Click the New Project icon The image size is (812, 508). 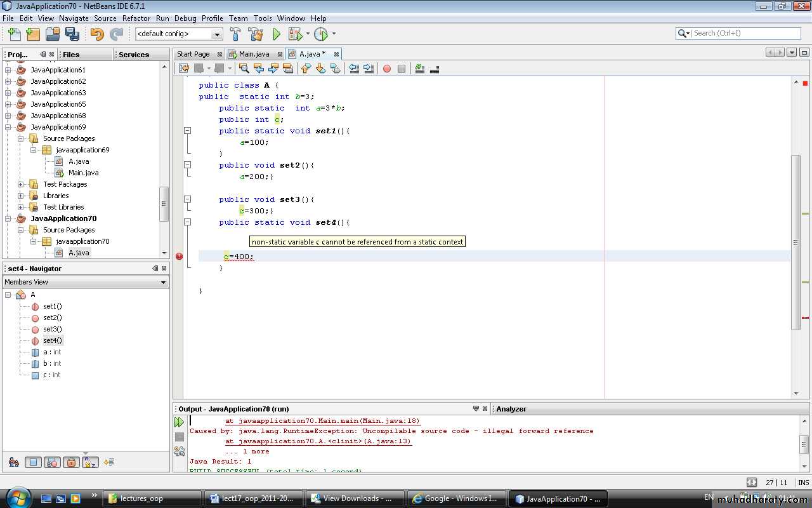(33, 34)
